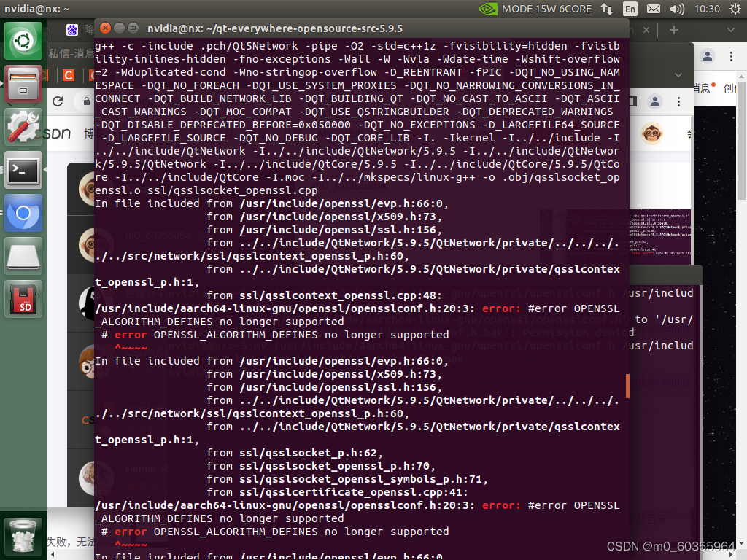Image resolution: width=747 pixels, height=560 pixels.
Task: Click line 'from ssl/qsslsocket_p.h:62,'
Action: tap(295, 453)
